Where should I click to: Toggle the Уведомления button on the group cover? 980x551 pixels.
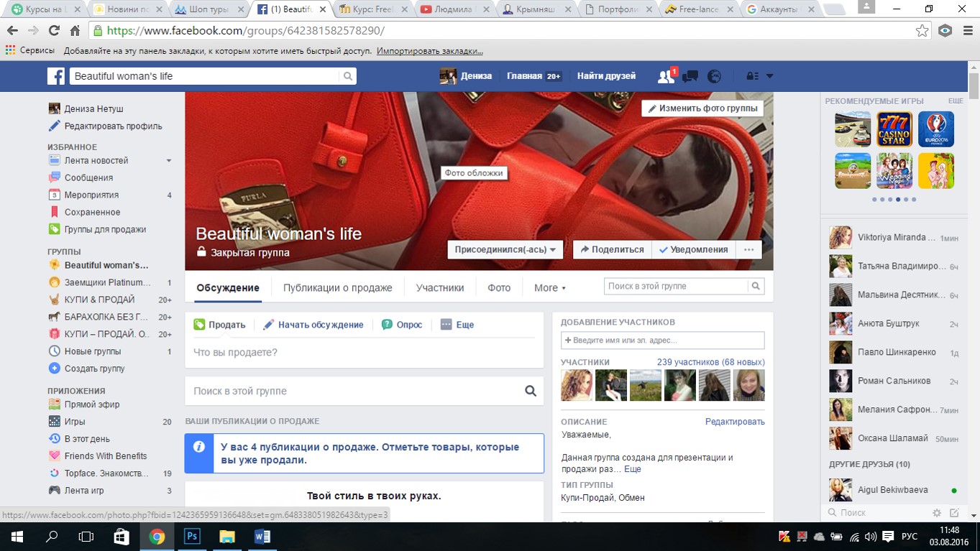click(693, 249)
